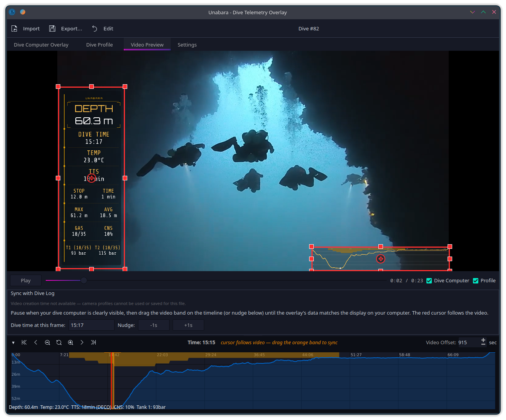Click the Edit toolbar button
The height and width of the screenshot is (420, 506).
point(103,28)
